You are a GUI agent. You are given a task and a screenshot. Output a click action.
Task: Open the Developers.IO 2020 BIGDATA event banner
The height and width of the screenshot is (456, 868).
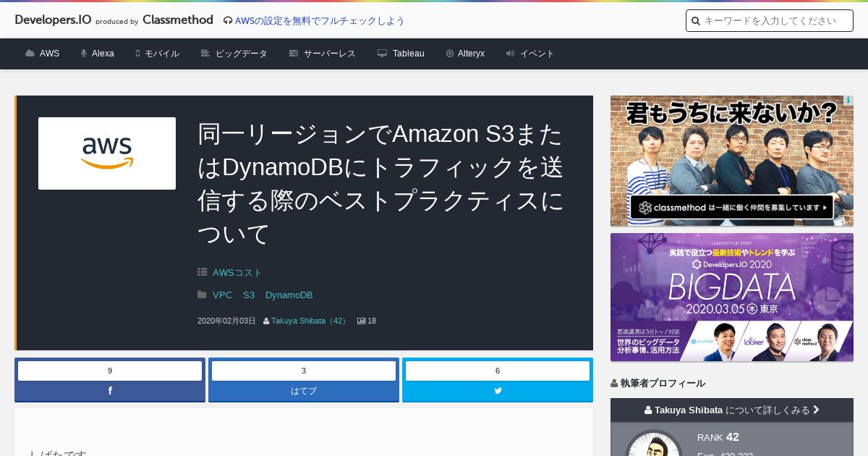click(x=732, y=297)
